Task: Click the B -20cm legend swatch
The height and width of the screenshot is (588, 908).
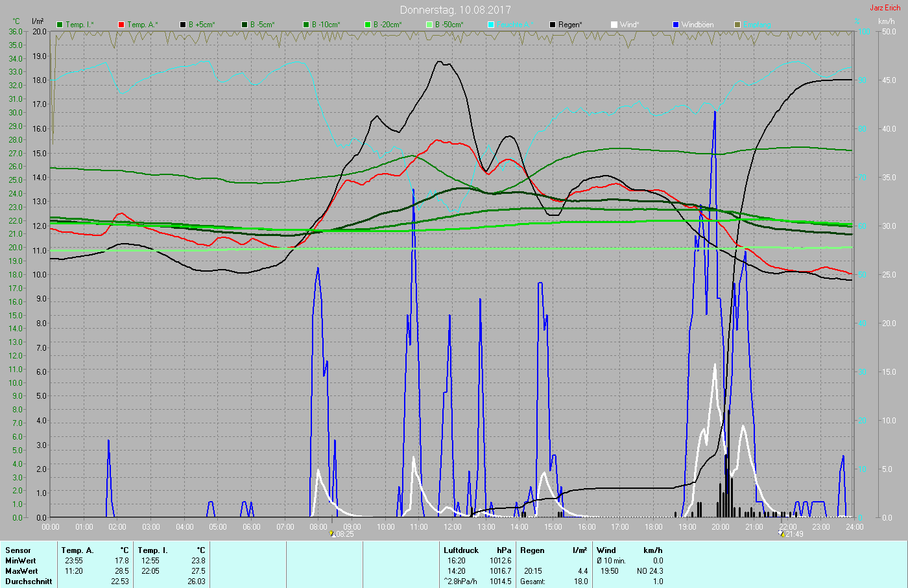Action: coord(368,25)
